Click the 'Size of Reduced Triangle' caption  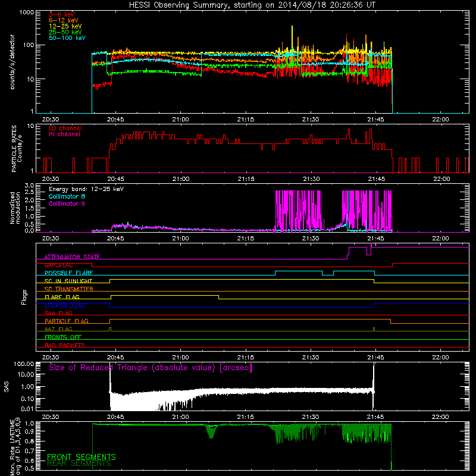tap(151, 368)
